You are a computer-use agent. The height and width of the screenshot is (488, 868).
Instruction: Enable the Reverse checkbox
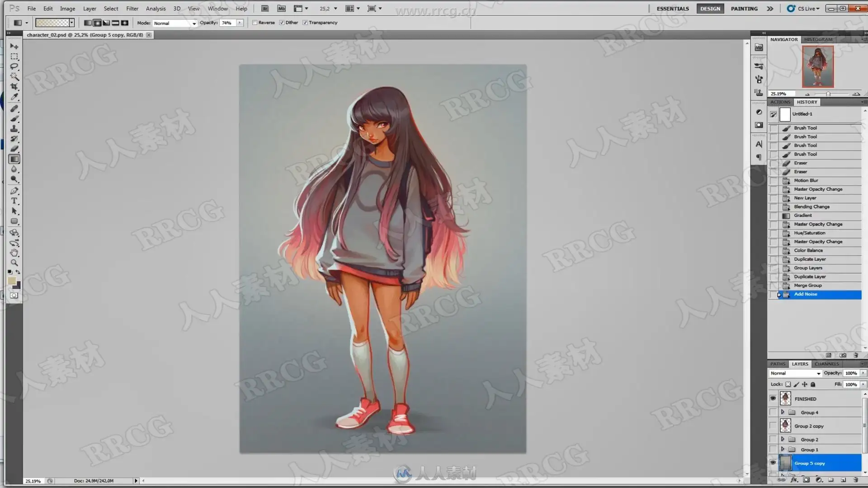(x=255, y=23)
